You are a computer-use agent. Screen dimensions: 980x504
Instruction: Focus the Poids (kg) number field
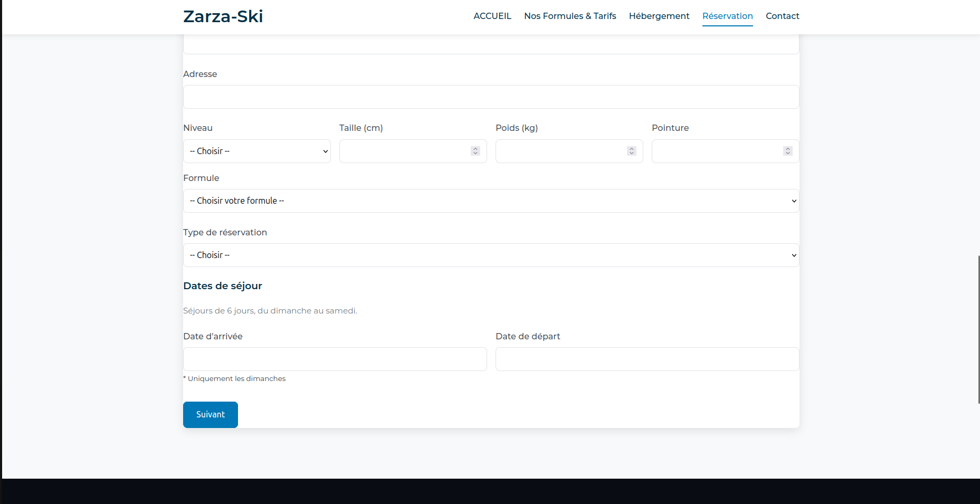click(559, 151)
